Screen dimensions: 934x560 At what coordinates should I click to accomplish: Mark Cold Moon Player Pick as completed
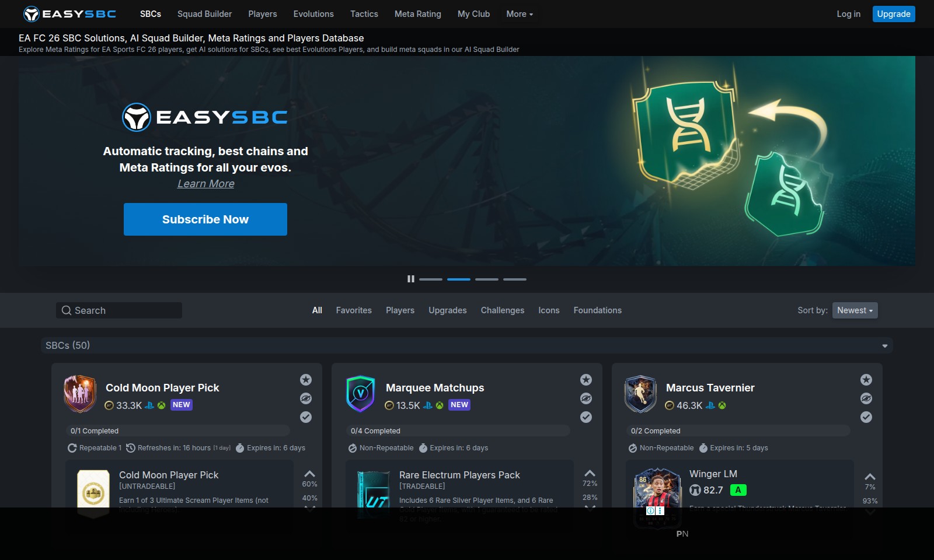pyautogui.click(x=306, y=417)
